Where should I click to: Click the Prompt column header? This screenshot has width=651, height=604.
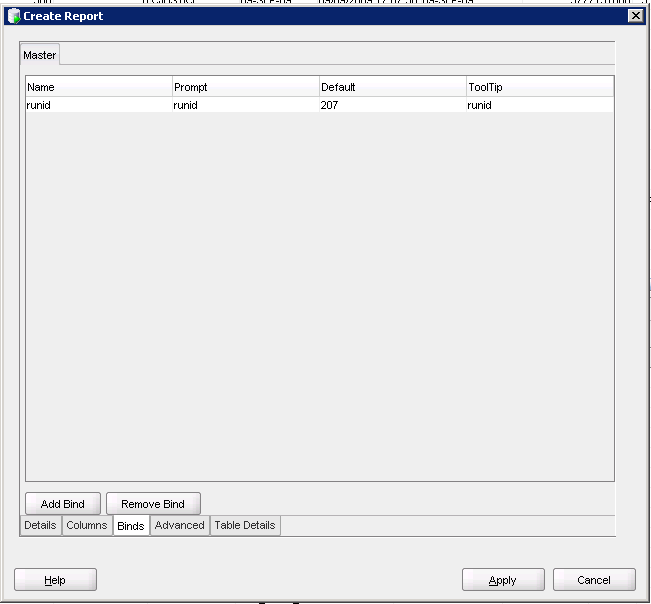[246, 87]
